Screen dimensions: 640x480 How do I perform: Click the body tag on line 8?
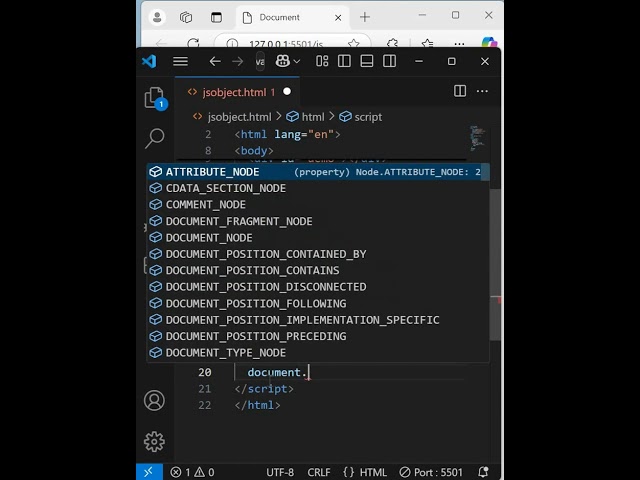(254, 151)
